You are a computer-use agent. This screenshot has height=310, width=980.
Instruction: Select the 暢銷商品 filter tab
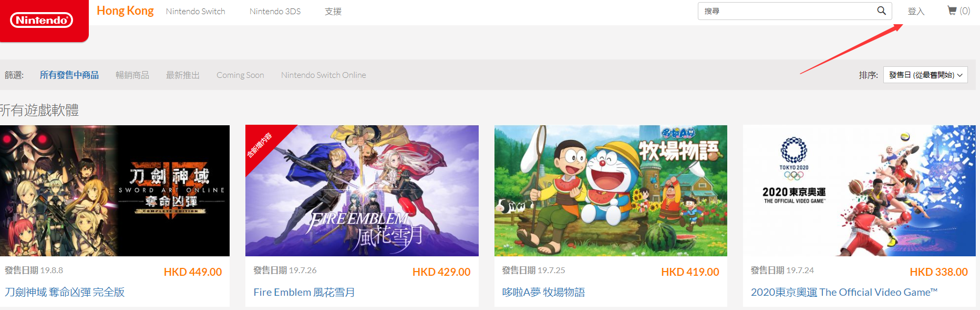[x=132, y=75]
